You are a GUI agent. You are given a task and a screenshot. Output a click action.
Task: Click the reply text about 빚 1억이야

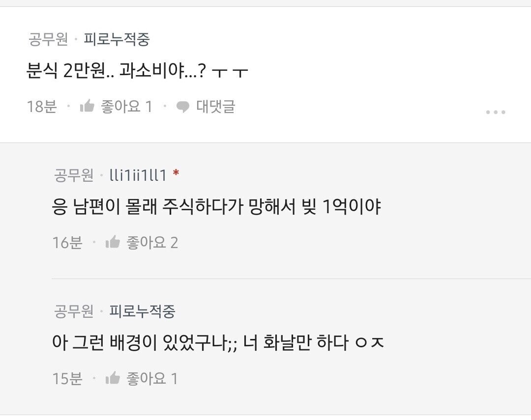tap(217, 206)
